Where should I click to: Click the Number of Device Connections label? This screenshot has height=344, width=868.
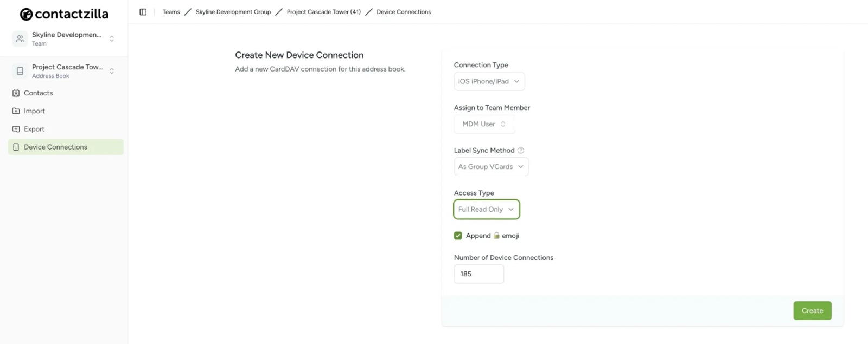pos(503,258)
